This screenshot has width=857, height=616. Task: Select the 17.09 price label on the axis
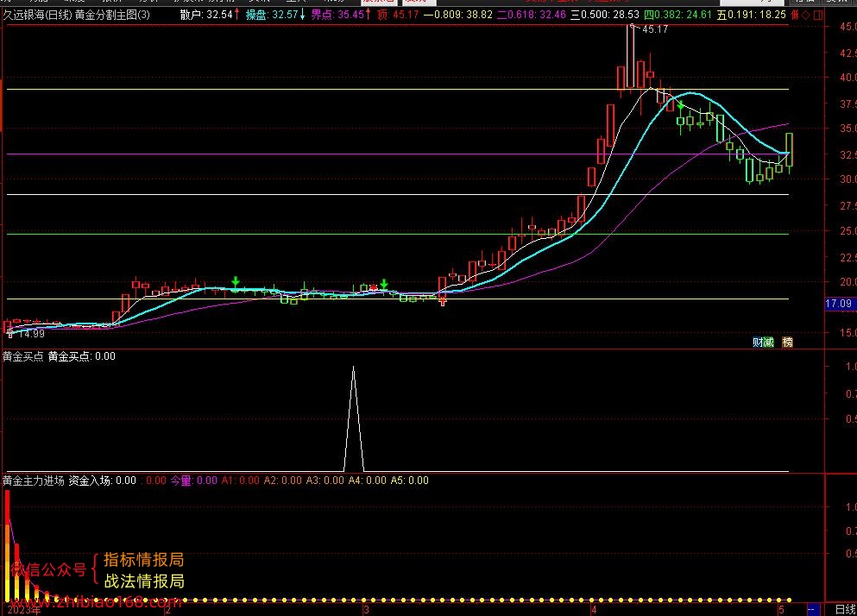839,304
